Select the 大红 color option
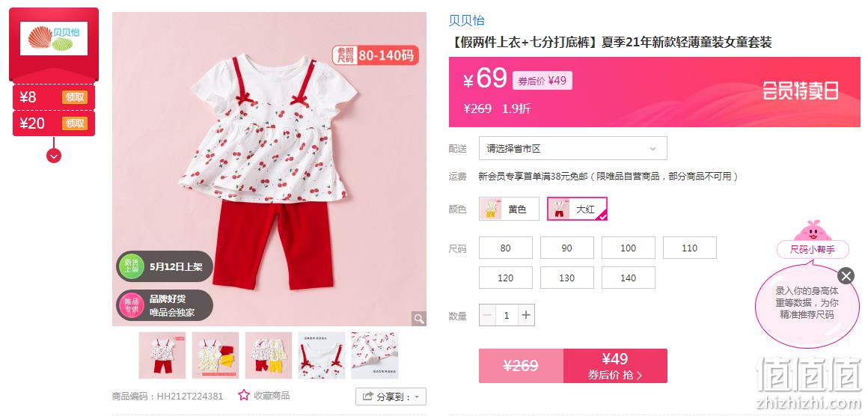868x416 pixels. [577, 209]
